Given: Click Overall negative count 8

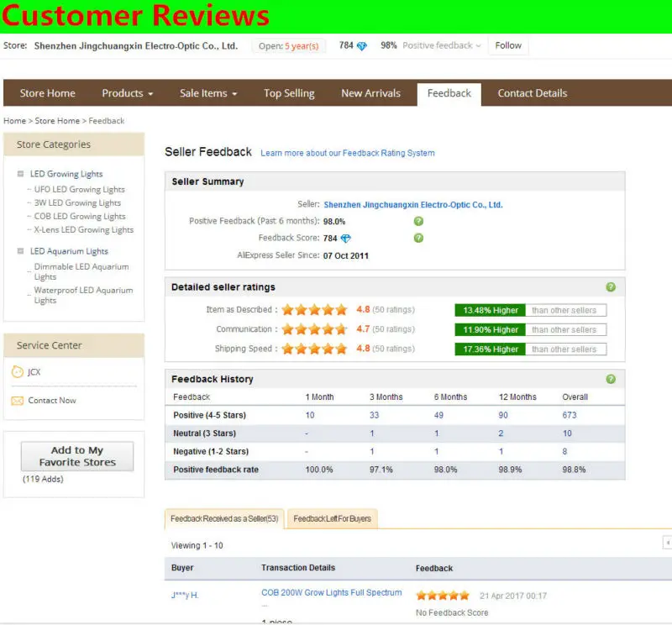Looking at the screenshot, I should [x=564, y=451].
